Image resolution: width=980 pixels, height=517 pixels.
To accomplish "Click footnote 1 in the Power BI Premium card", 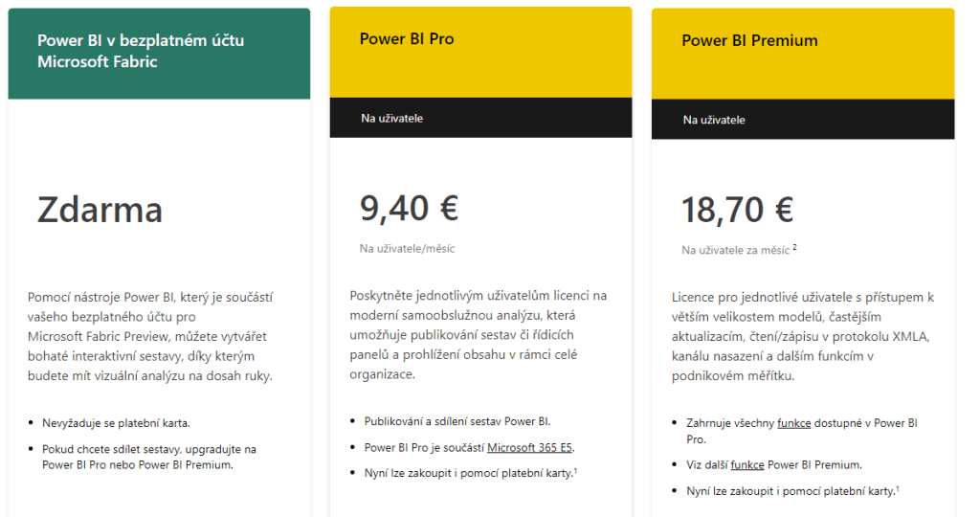I will point(897,488).
